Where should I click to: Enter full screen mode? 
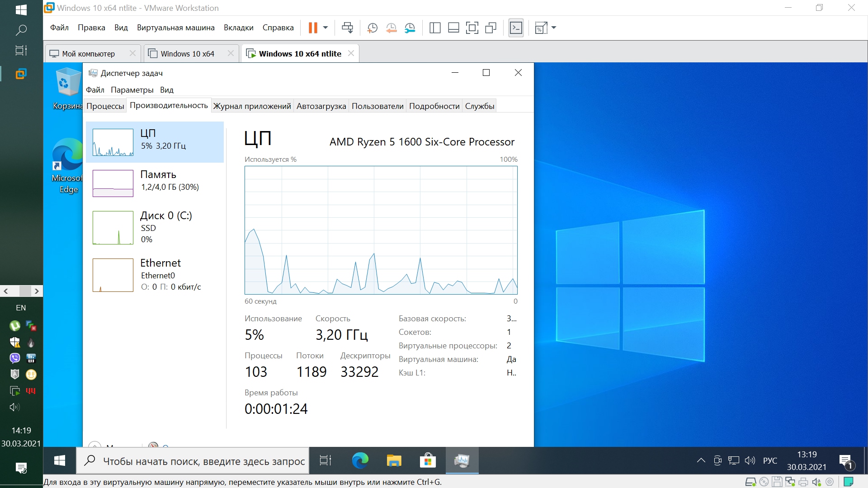(x=472, y=28)
